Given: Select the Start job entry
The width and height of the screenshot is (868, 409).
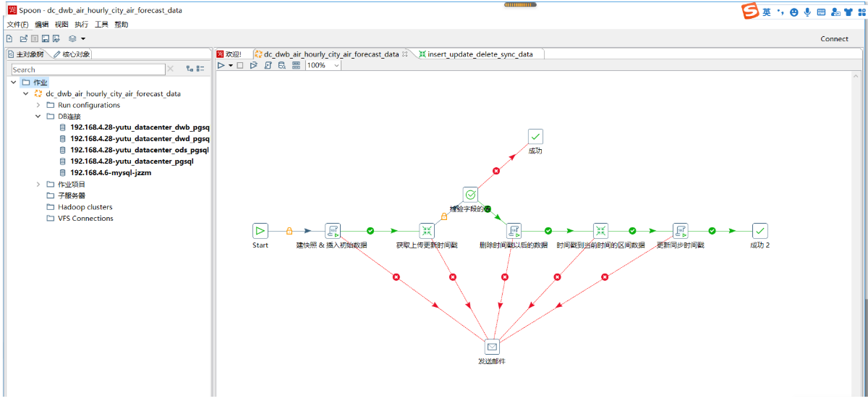Looking at the screenshot, I should coord(260,231).
